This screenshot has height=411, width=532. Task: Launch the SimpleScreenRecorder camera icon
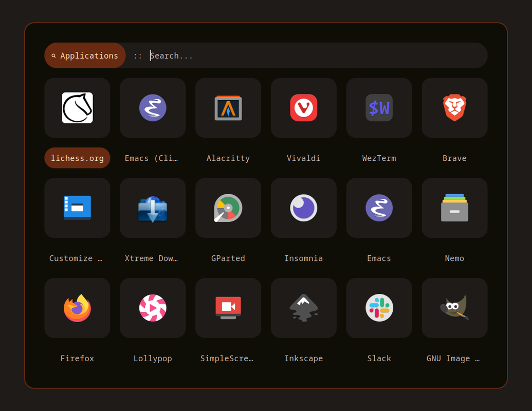point(228,308)
